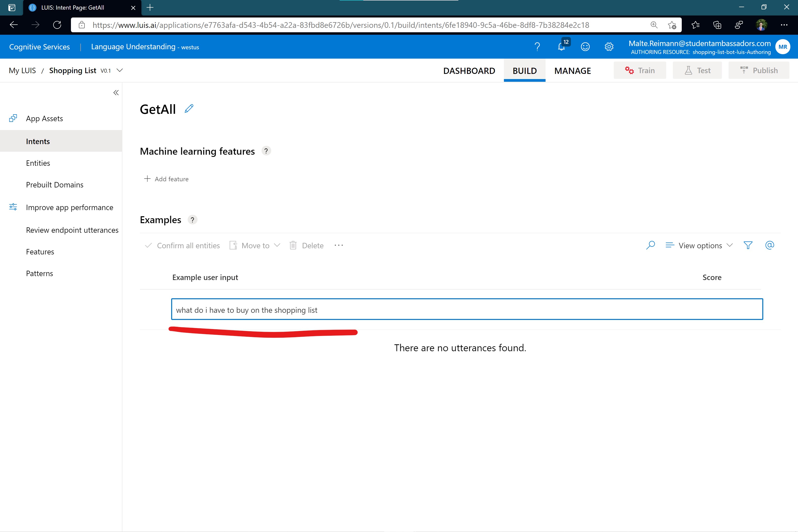Open the smiley feedback icon
The height and width of the screenshot is (532, 798).
(585, 47)
